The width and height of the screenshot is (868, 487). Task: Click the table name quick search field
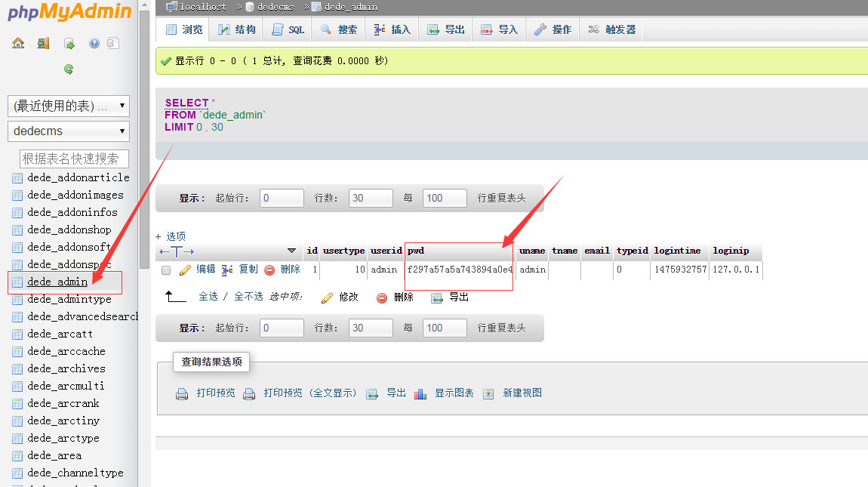74,159
